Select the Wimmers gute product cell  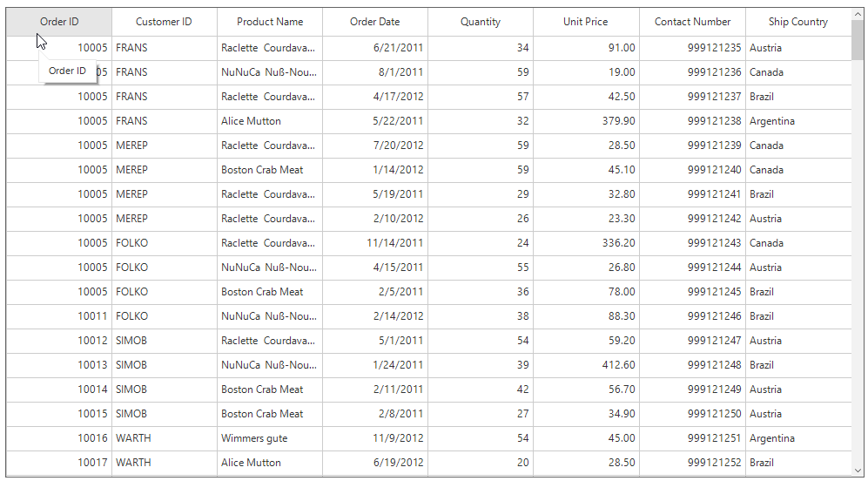point(270,438)
